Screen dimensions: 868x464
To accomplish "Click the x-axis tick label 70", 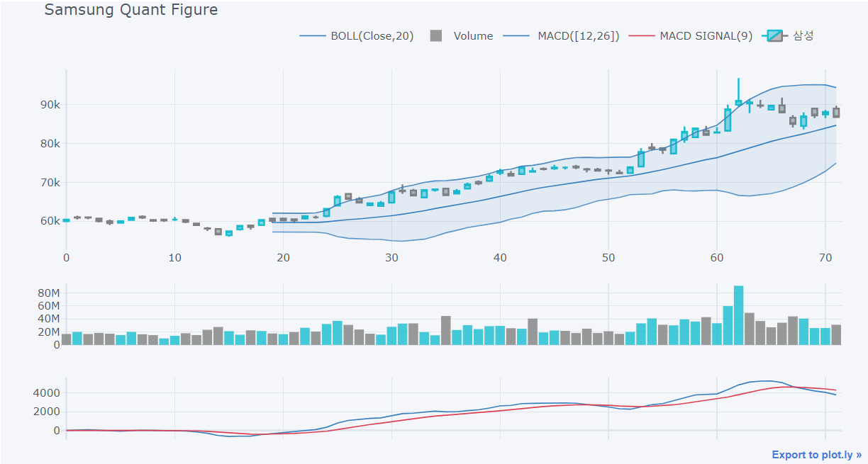I will (825, 258).
